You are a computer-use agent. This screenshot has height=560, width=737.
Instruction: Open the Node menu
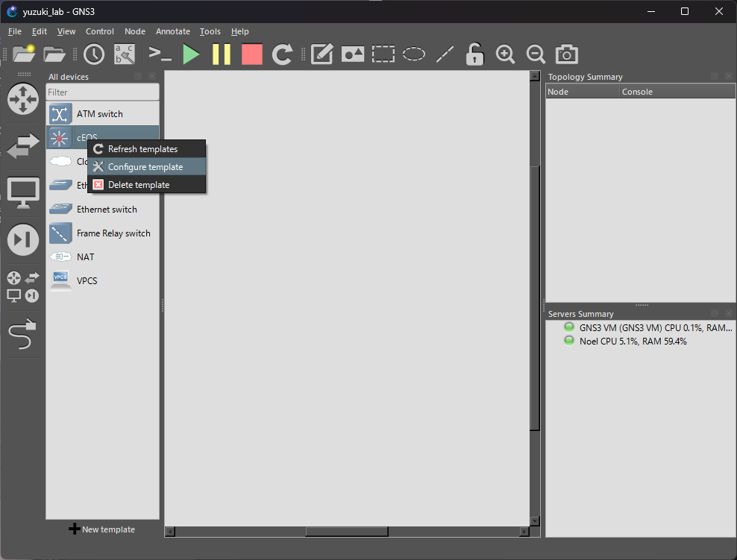135,31
